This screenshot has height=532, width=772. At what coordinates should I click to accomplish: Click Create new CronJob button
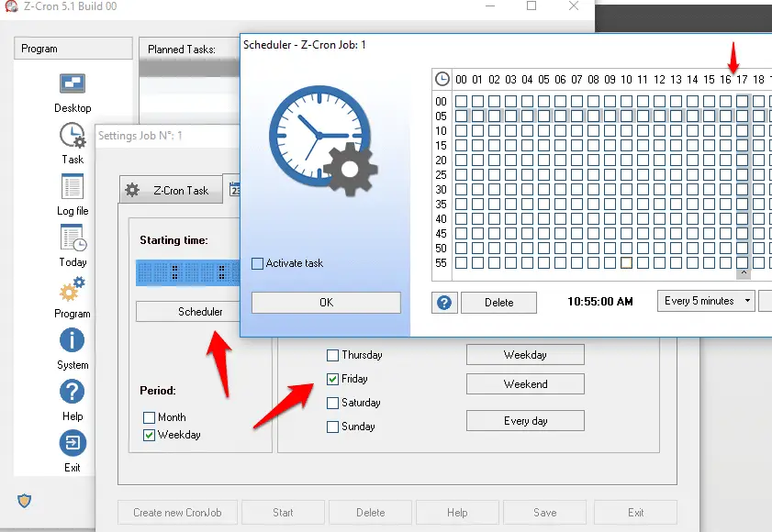click(x=178, y=513)
